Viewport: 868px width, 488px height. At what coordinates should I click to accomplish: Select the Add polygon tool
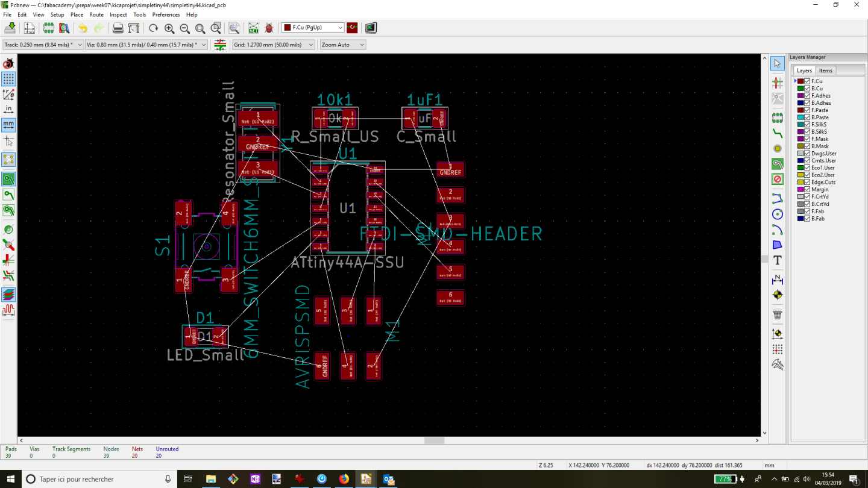(778, 245)
